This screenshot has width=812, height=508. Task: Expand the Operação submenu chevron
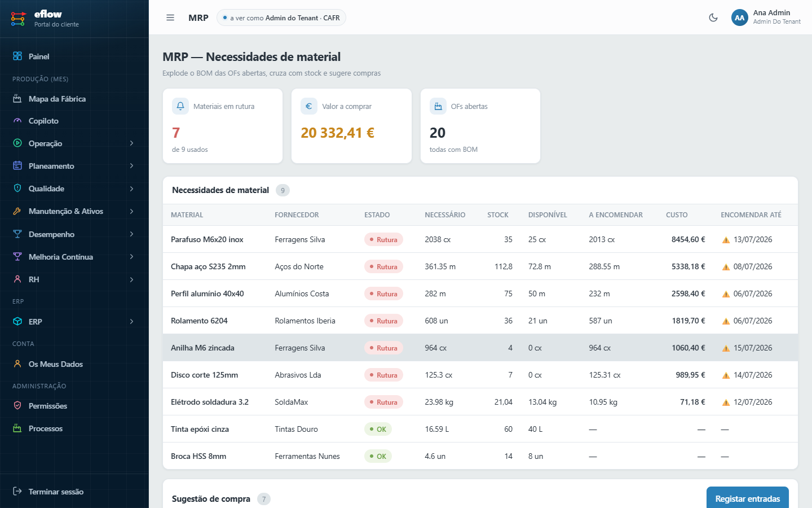pyautogui.click(x=131, y=143)
